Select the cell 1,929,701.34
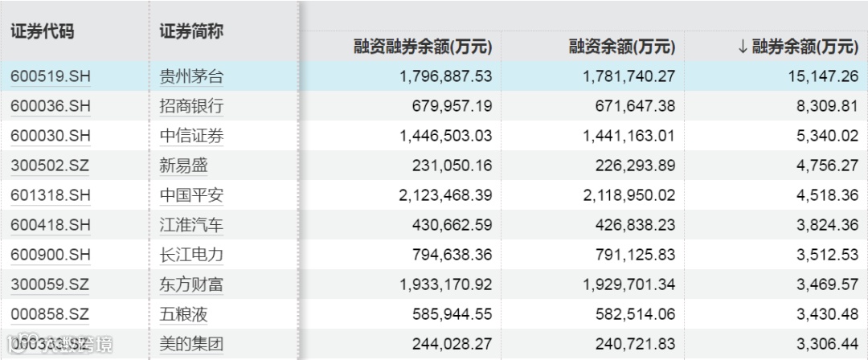Screen dimensions: 868x360 [x=628, y=284]
